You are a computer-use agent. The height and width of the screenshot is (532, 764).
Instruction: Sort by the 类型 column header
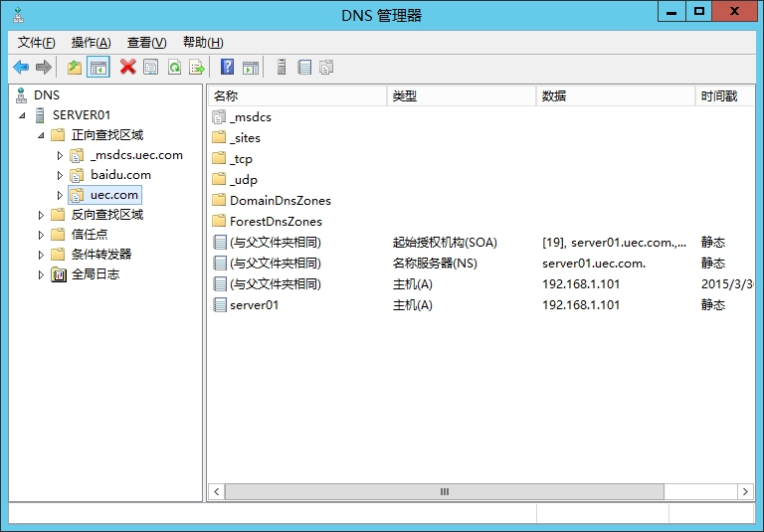(462, 96)
